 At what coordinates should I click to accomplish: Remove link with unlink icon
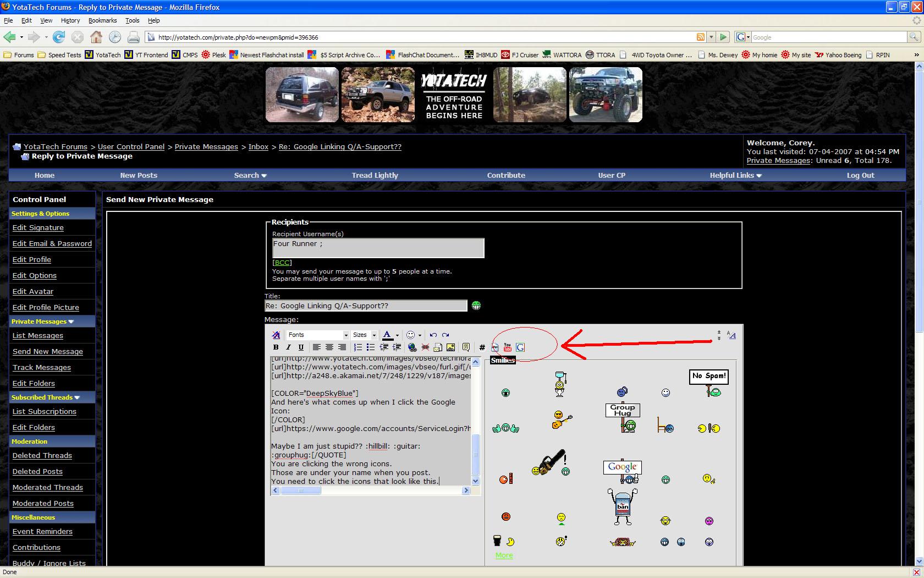pos(425,347)
